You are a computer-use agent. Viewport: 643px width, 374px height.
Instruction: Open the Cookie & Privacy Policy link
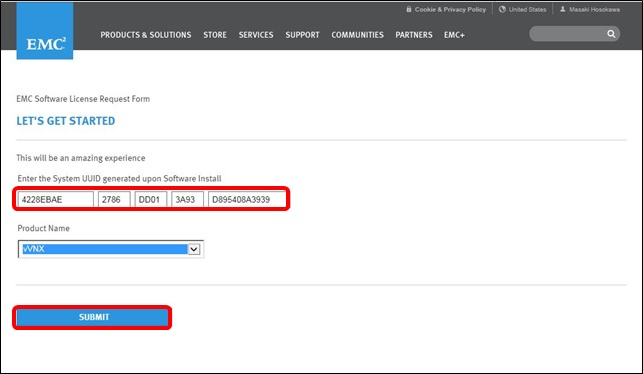[450, 9]
